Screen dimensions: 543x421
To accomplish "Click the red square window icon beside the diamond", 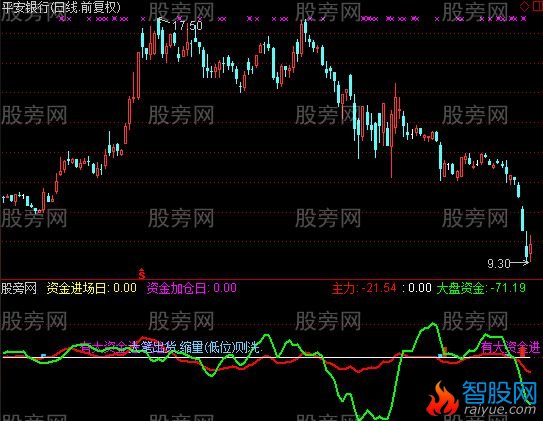I will click(x=537, y=6).
